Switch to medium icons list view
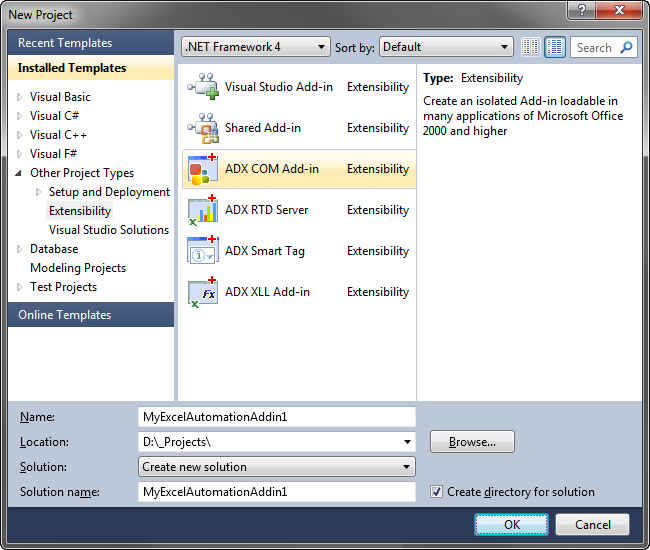The height and width of the screenshot is (550, 650). point(555,47)
